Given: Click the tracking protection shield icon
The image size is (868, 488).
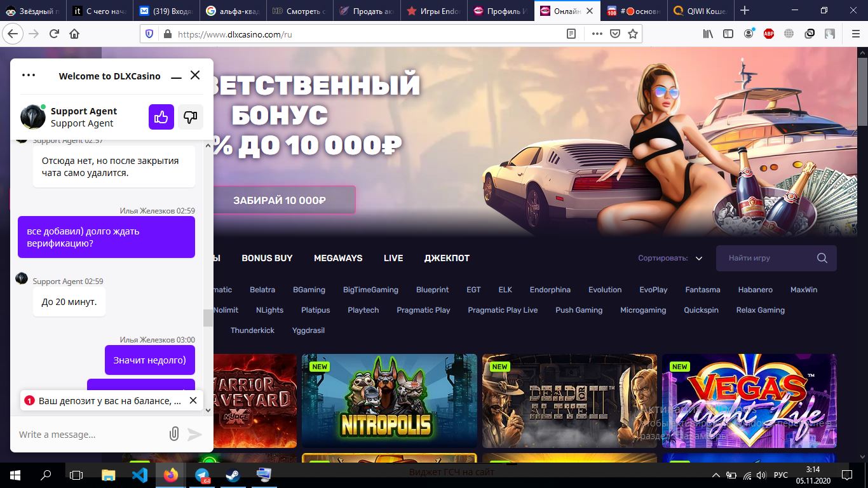Looking at the screenshot, I should point(149,34).
